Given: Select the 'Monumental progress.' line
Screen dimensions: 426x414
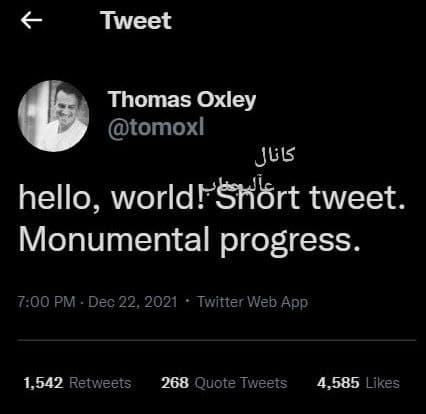Looking at the screenshot, I should pyautogui.click(x=190, y=240).
